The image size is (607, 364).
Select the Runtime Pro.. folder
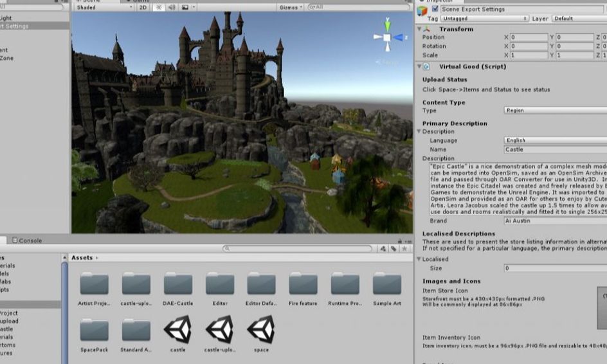click(345, 289)
